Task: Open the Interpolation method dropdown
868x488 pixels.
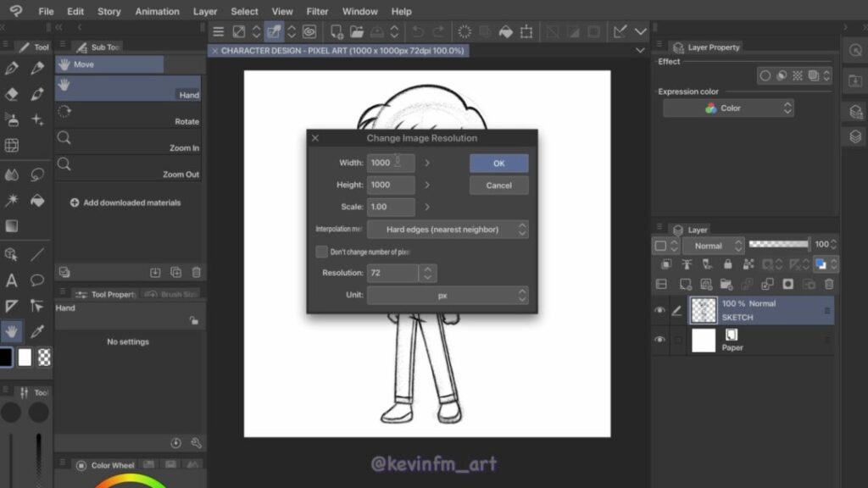Action: pos(447,229)
